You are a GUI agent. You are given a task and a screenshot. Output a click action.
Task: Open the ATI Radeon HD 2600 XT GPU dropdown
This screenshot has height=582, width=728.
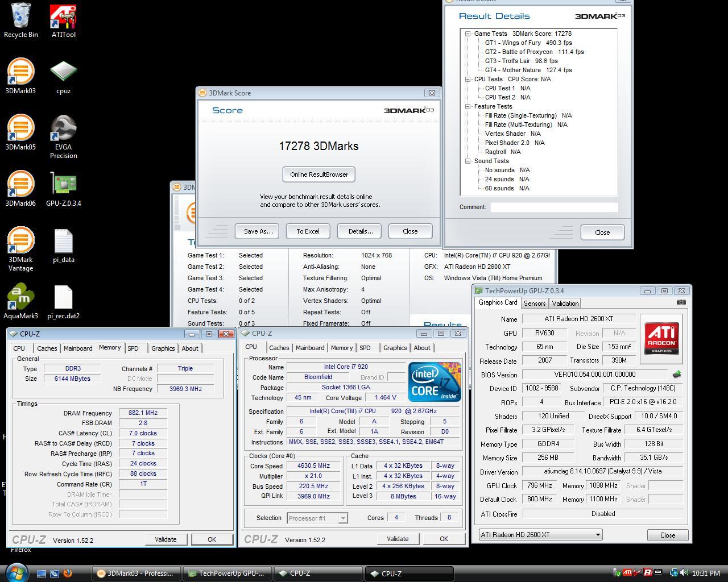point(540,535)
